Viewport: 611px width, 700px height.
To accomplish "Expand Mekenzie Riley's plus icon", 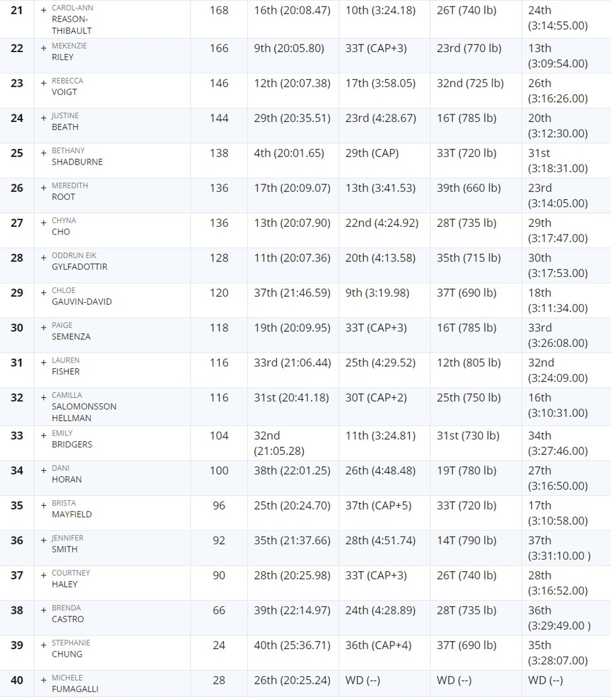I will coord(43,48).
